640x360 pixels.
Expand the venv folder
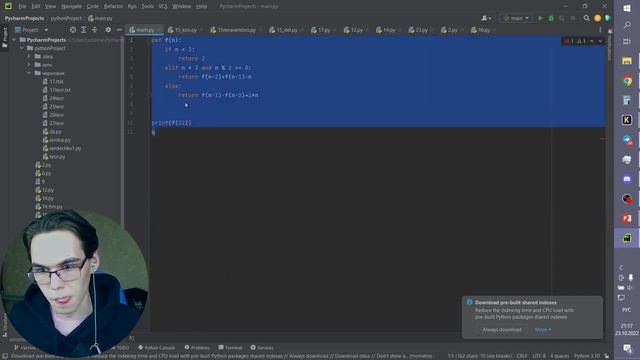pyautogui.click(x=29, y=64)
